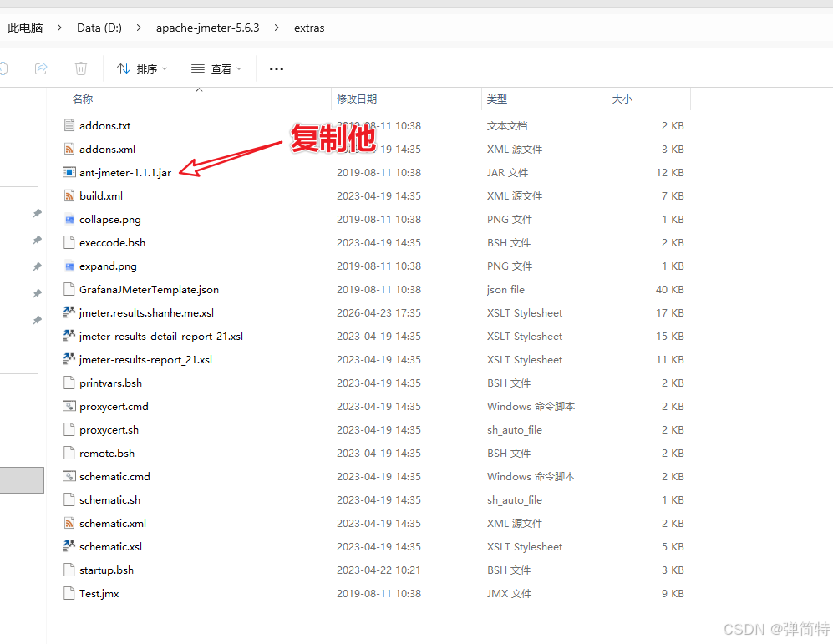Screen dimensions: 833x644
Task: Sort by 类型 column header
Action: pyautogui.click(x=497, y=99)
